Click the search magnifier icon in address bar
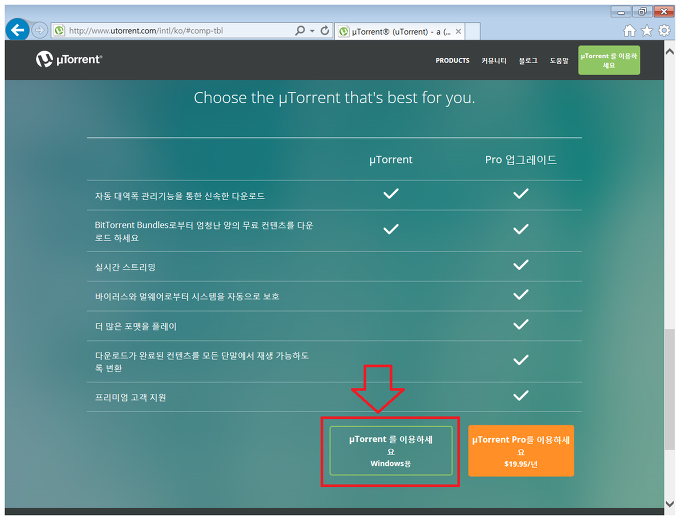Image resolution: width=680 pixels, height=520 pixels. coord(300,30)
